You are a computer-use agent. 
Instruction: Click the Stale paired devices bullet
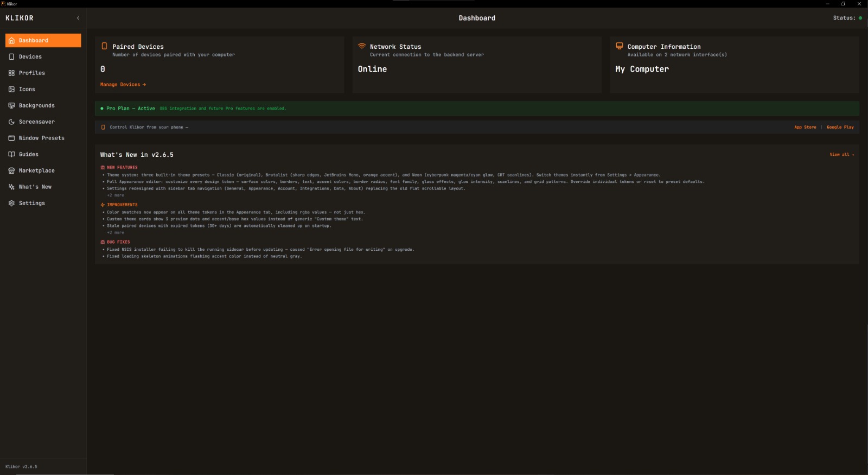219,226
